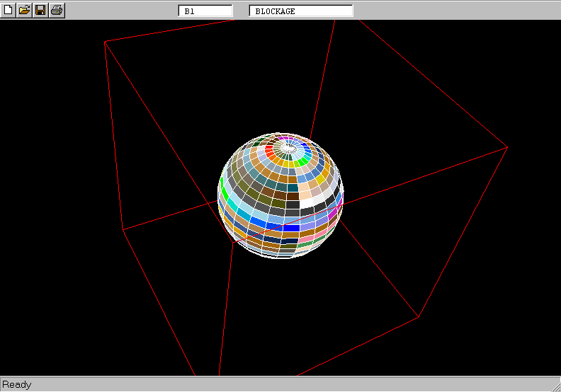Select the cube's lower-right corner vertex
The width and height of the screenshot is (561, 392).
419,316
